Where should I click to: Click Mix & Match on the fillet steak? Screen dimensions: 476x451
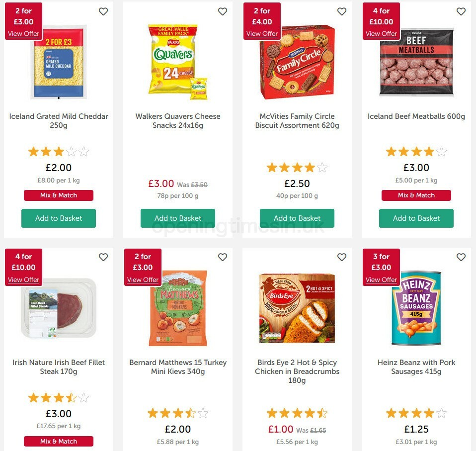coord(58,441)
